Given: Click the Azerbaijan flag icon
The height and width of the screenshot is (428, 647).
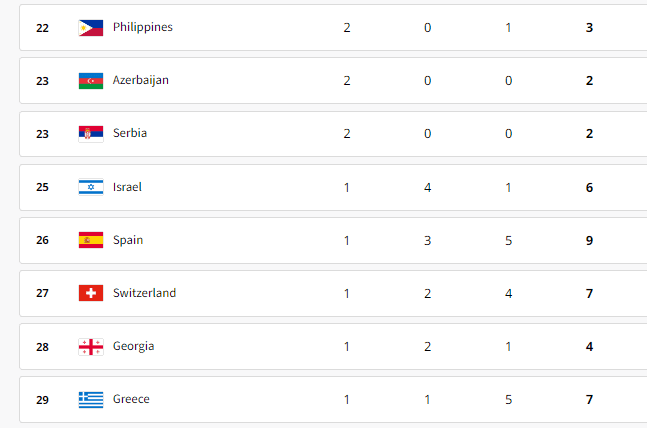Looking at the screenshot, I should [x=91, y=81].
